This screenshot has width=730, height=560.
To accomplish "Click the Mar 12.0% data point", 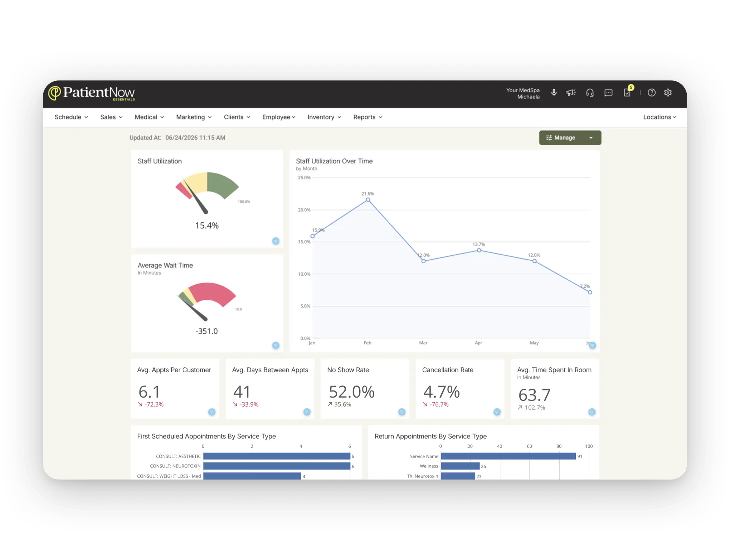I will [423, 261].
